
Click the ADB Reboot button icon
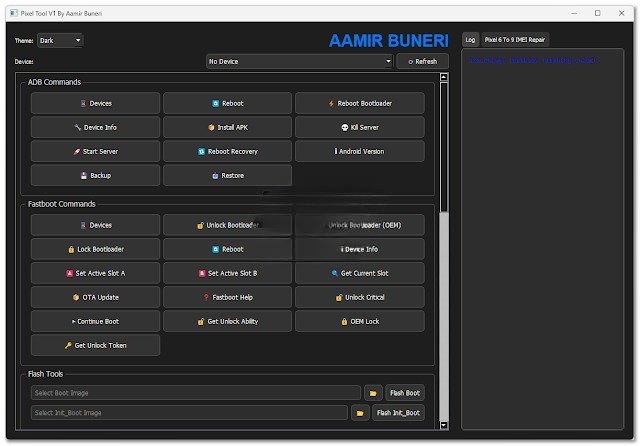[216, 104]
